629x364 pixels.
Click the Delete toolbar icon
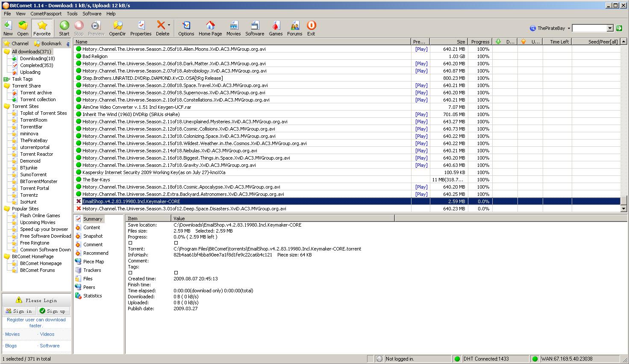162,28
